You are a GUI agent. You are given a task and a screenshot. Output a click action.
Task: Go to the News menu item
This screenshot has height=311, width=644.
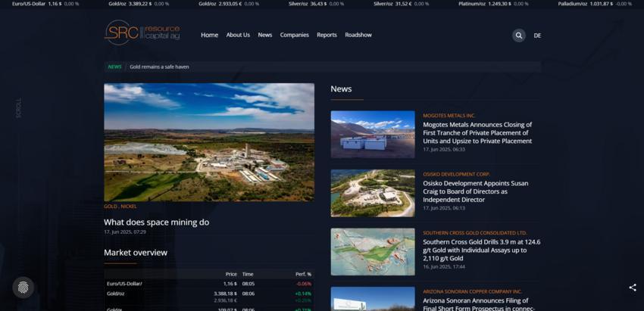[264, 35]
